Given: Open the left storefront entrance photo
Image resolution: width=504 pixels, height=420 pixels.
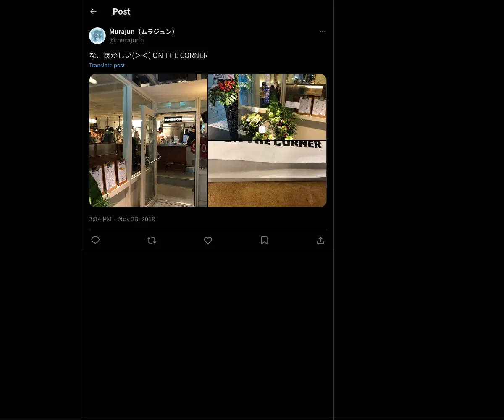Looking at the screenshot, I should click(148, 140).
